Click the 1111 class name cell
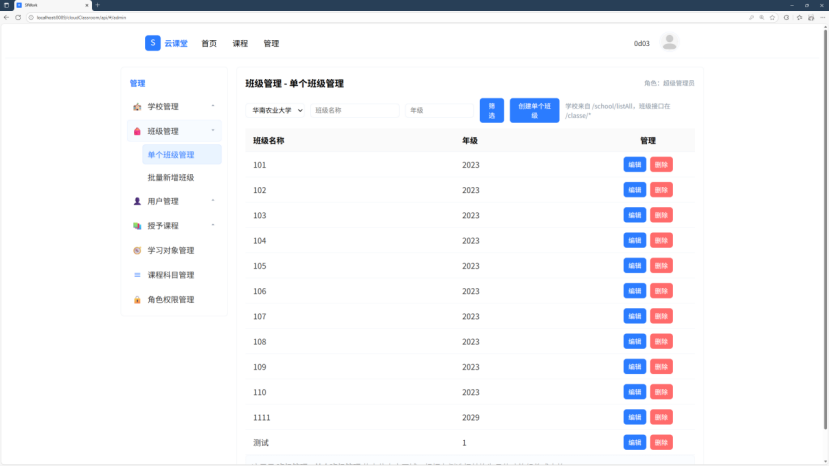Image resolution: width=830 pixels, height=467 pixels. point(261,418)
